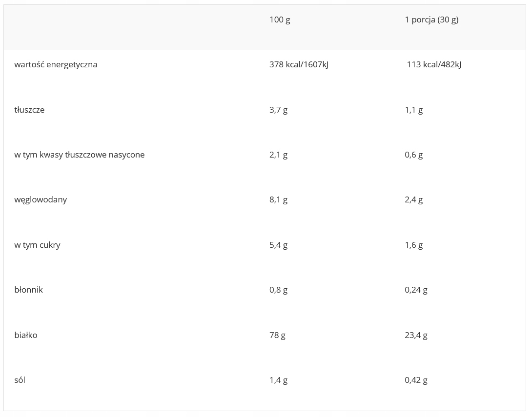Select the "węglowodany" row label
This screenshot has height=417, width=532.
(41, 200)
